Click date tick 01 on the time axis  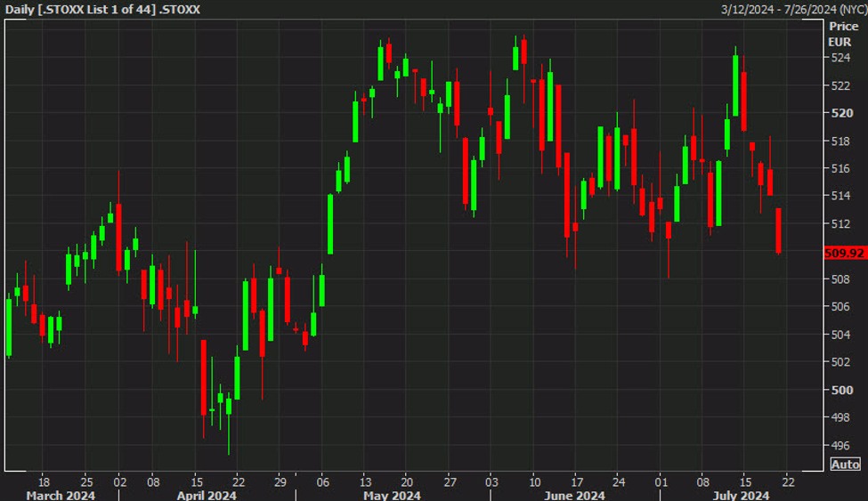[661, 481]
